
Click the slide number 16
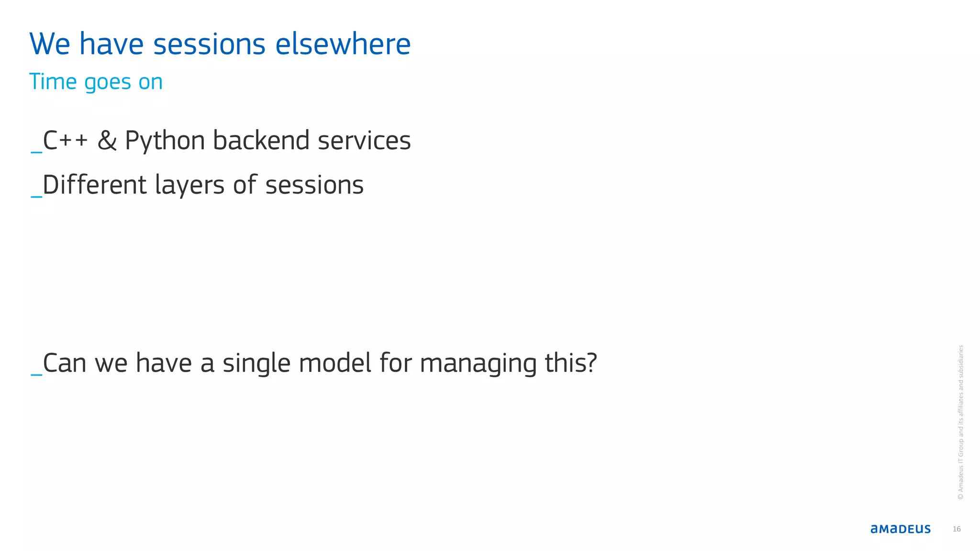click(x=957, y=529)
